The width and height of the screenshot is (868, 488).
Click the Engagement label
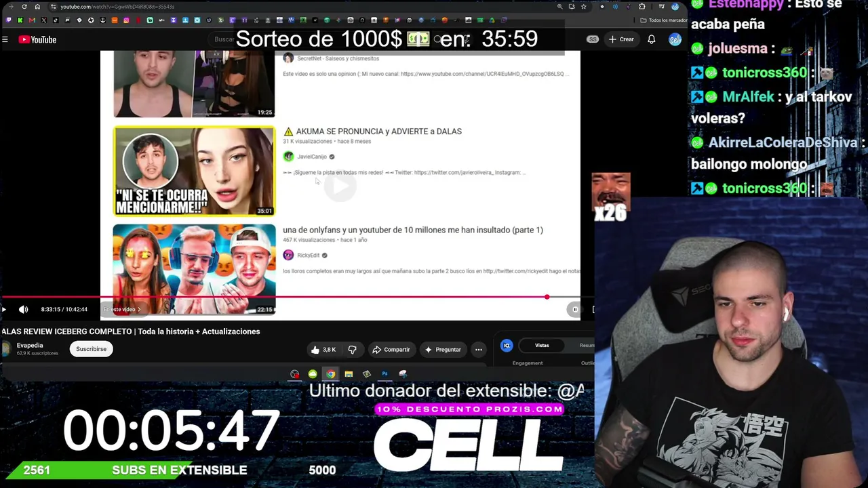[528, 363]
